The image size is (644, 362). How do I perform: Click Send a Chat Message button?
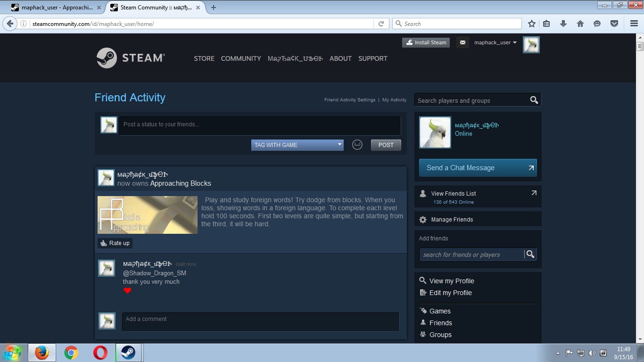(478, 168)
